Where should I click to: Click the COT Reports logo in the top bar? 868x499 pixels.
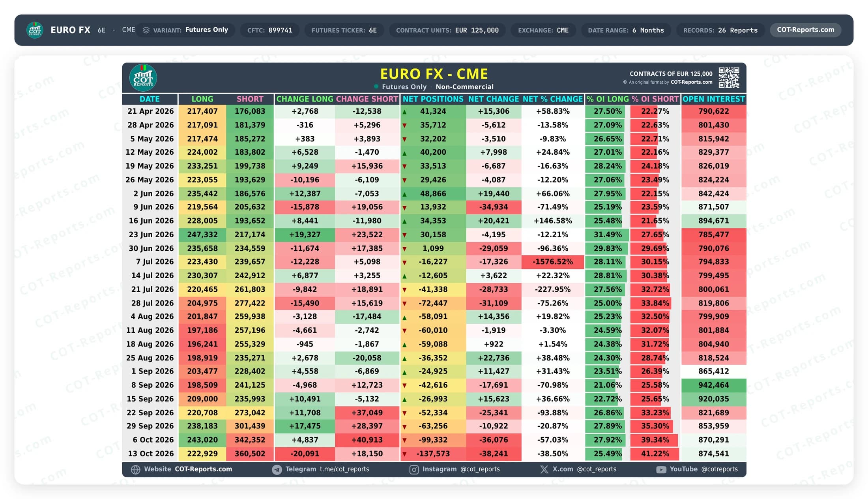(35, 30)
